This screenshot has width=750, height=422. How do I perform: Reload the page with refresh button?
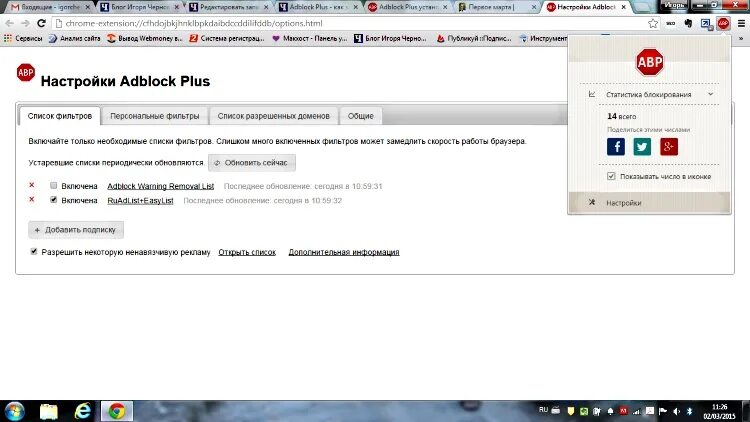42,23
